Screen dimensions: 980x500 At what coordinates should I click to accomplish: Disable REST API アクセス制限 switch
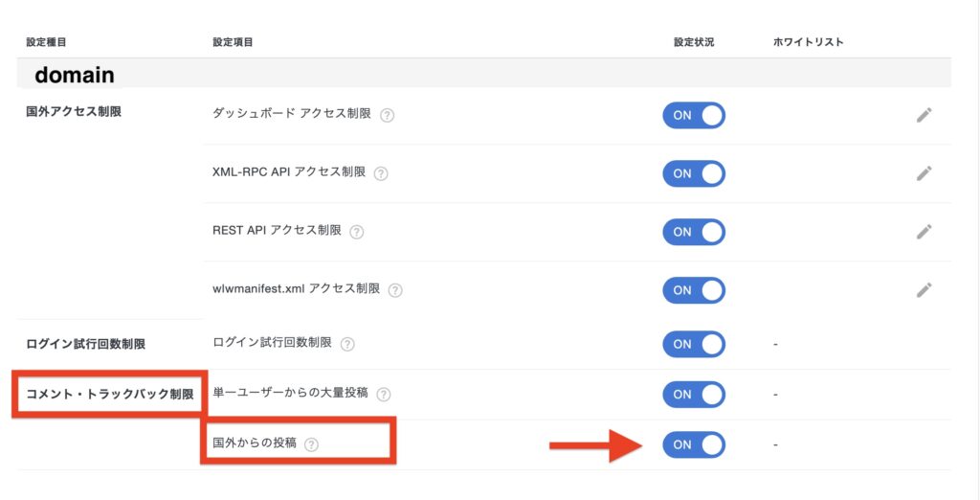pyautogui.click(x=694, y=232)
